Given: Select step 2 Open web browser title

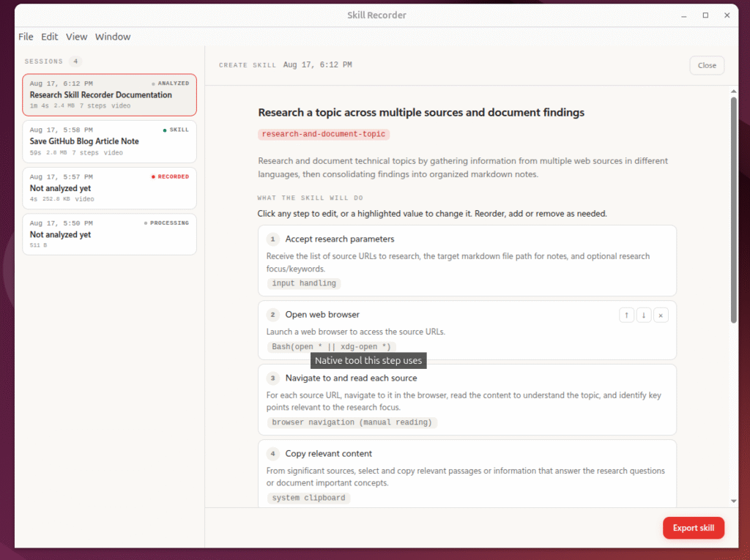Looking at the screenshot, I should click(x=322, y=315).
